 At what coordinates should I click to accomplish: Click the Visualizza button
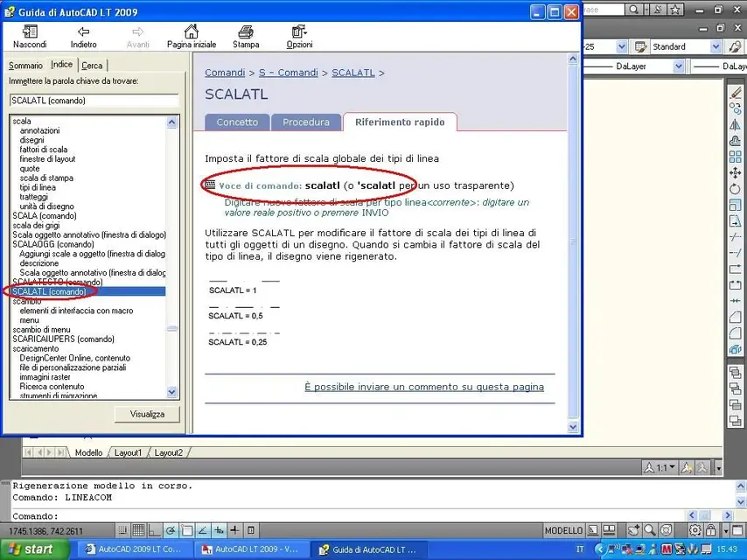tap(147, 414)
